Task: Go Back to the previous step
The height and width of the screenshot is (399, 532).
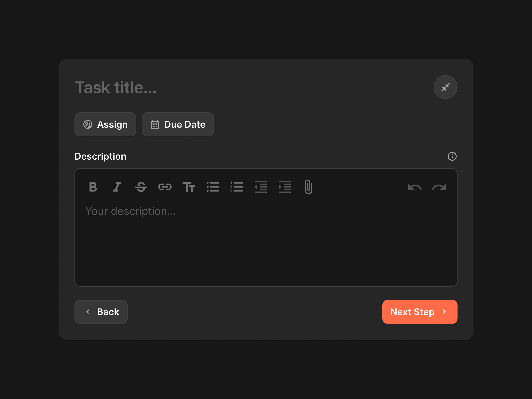Action: [x=101, y=312]
